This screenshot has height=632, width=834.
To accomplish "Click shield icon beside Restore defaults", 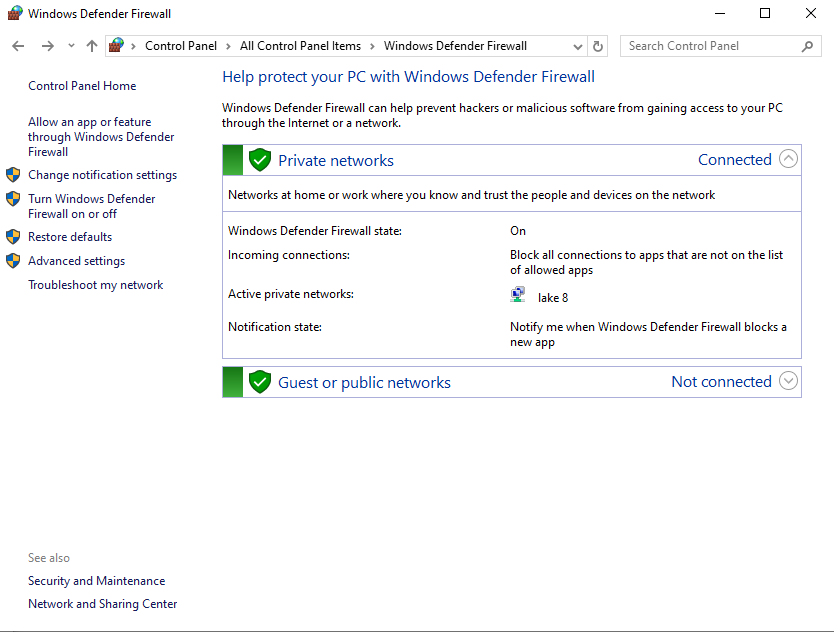I will tap(13, 237).
